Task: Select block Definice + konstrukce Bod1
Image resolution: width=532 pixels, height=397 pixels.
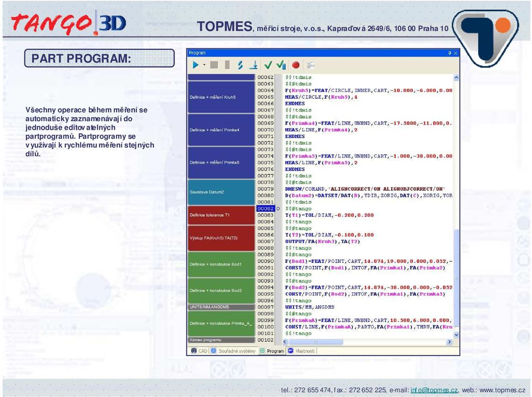Action: click(221, 264)
